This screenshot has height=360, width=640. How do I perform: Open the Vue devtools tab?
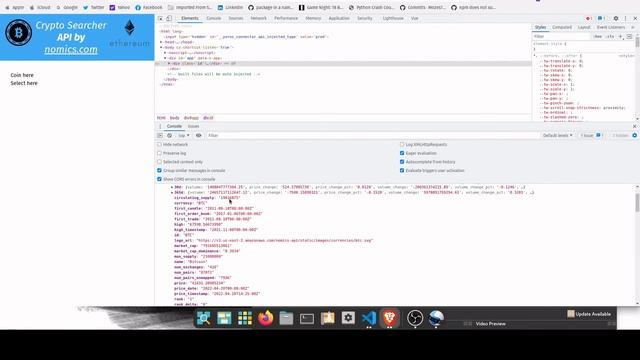click(415, 18)
